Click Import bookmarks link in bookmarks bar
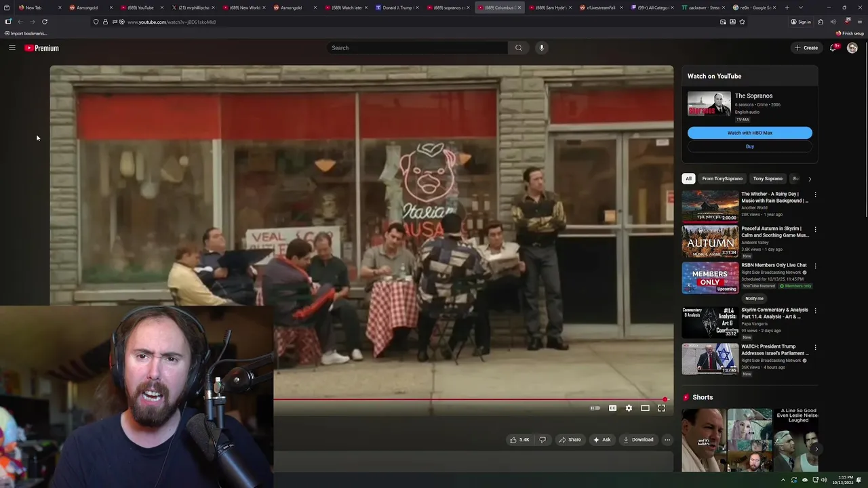Image resolution: width=868 pixels, height=488 pixels. [25, 33]
